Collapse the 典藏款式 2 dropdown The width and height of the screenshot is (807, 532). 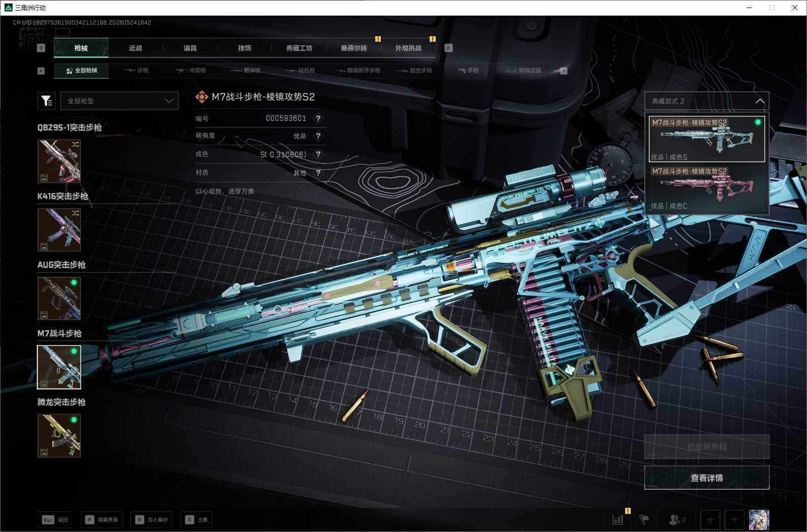coord(707,101)
